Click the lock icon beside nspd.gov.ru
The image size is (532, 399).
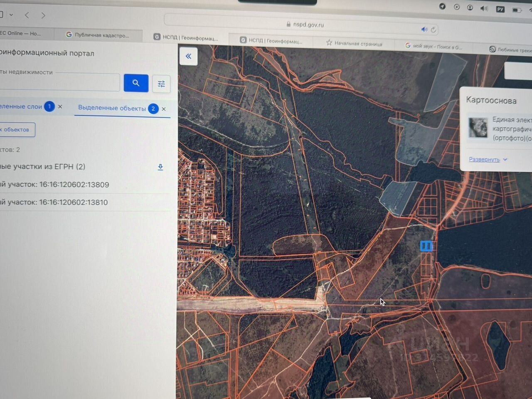(288, 24)
